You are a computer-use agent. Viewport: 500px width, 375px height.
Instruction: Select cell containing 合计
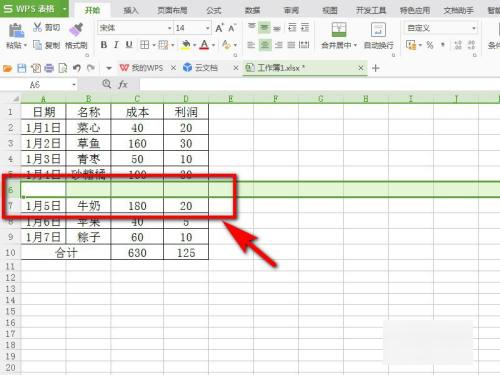(x=66, y=253)
